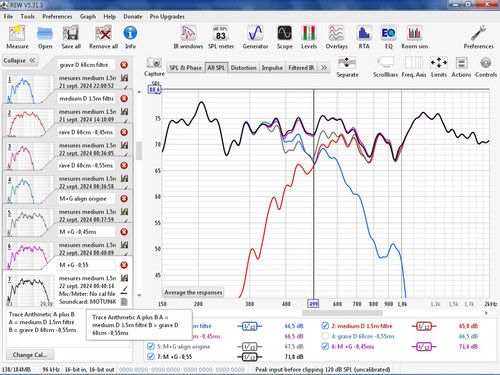Open the Info panel icon

click(130, 37)
